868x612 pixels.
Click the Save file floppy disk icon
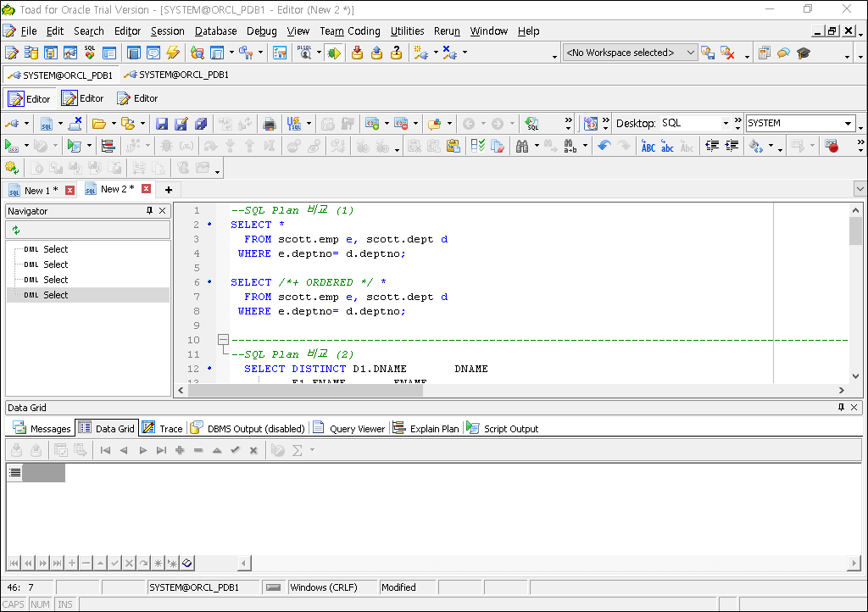[x=161, y=124]
